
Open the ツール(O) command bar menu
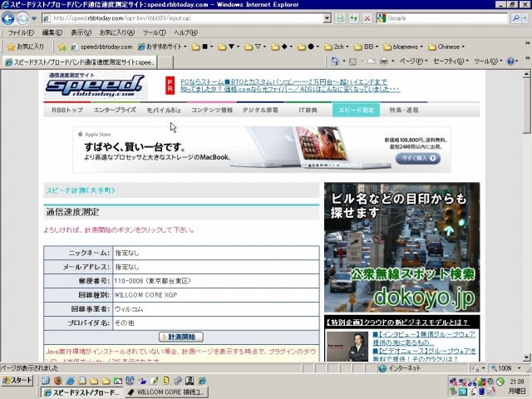(488, 62)
